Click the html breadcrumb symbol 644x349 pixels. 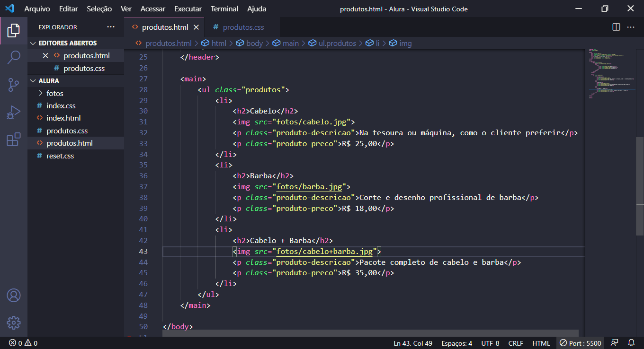coord(214,43)
